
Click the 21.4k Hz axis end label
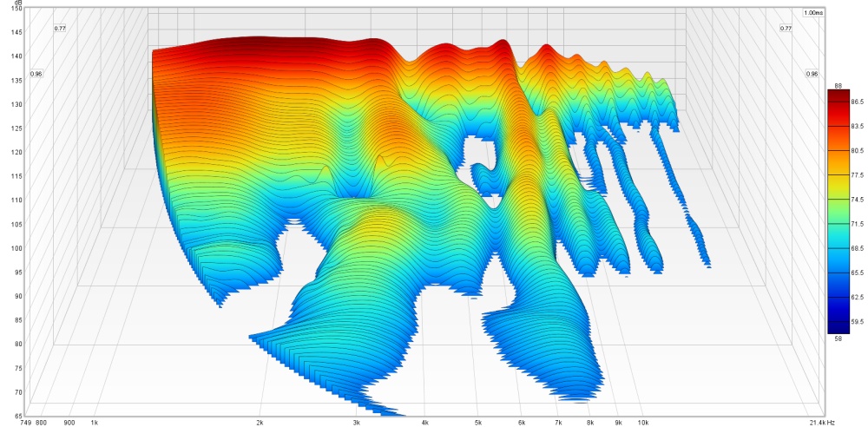click(823, 422)
